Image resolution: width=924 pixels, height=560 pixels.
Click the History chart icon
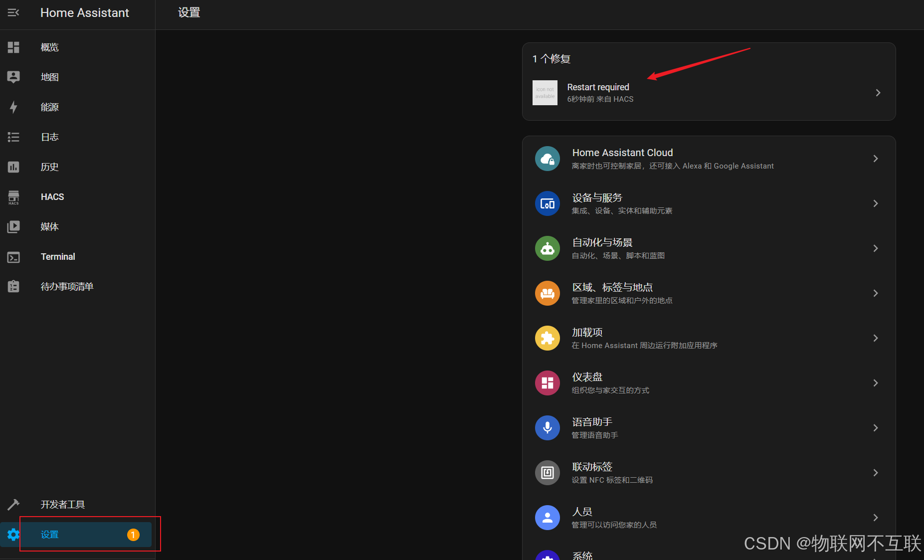(x=13, y=167)
